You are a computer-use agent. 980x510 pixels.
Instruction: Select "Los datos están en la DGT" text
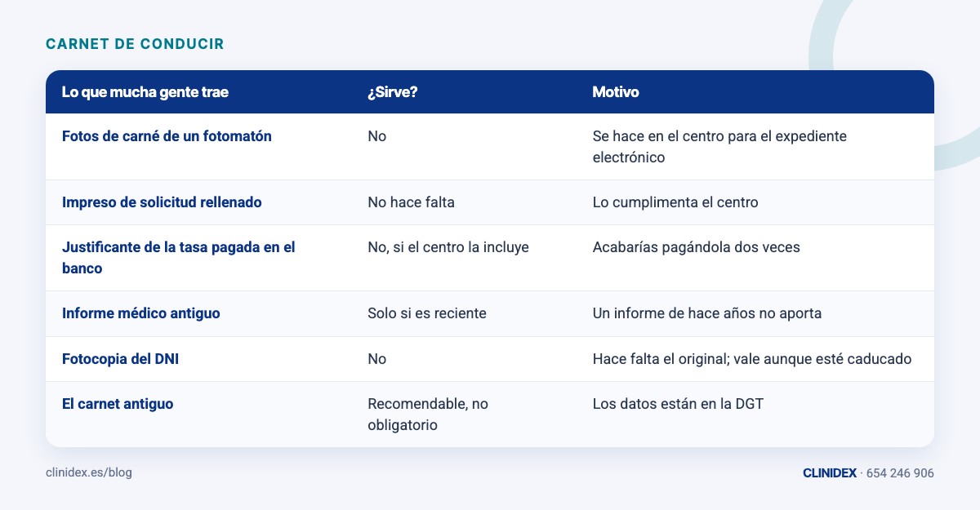point(678,404)
